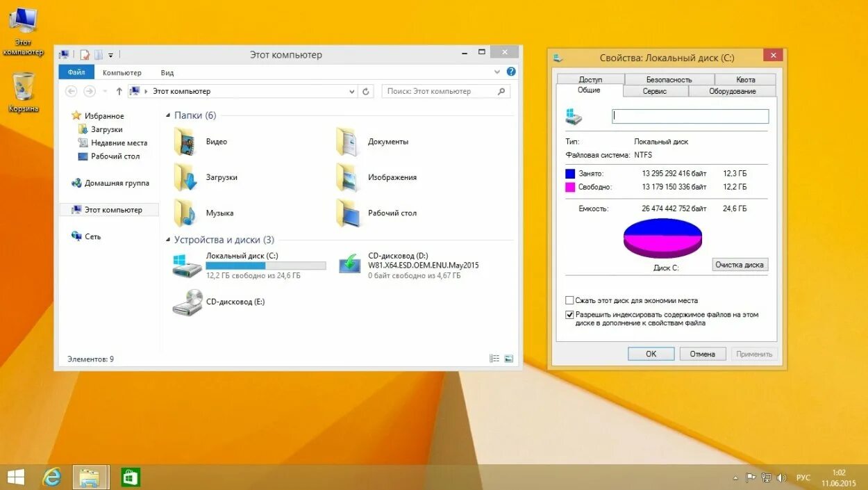Select Этот компьютер in navigation pane

coord(109,210)
